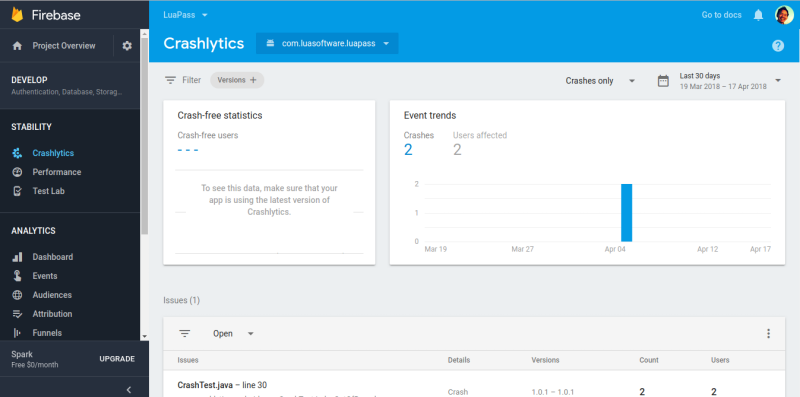Screen dimensions: 800x397
Task: Click the Funnels icon in sidebar
Action: pyautogui.click(x=17, y=333)
